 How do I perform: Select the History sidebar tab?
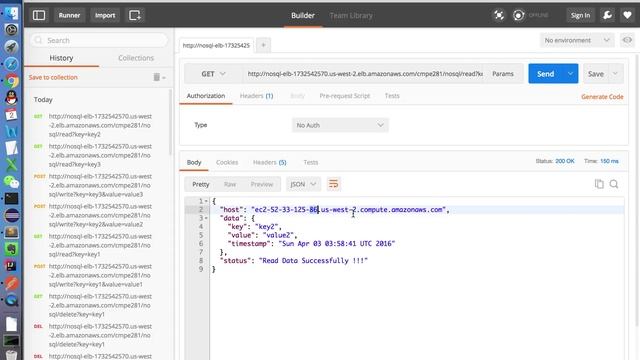[61, 58]
